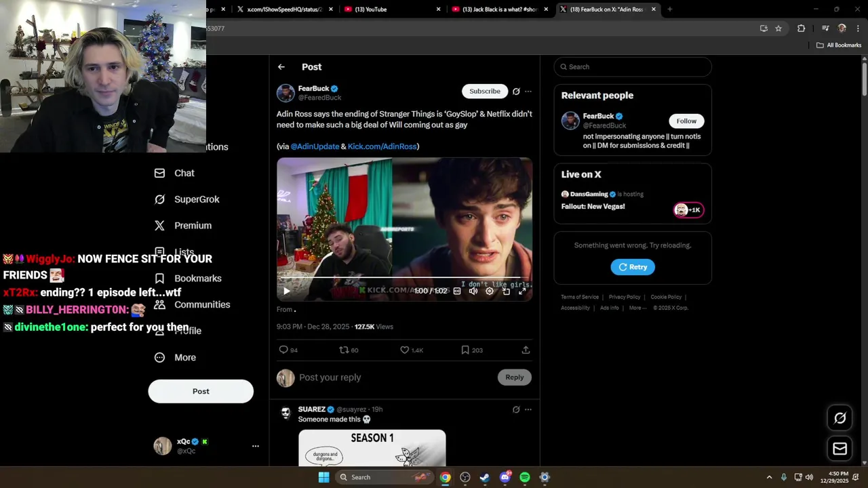Open SUAREZ reply three-dot menu
Image resolution: width=868 pixels, height=488 pixels.
[x=528, y=410]
